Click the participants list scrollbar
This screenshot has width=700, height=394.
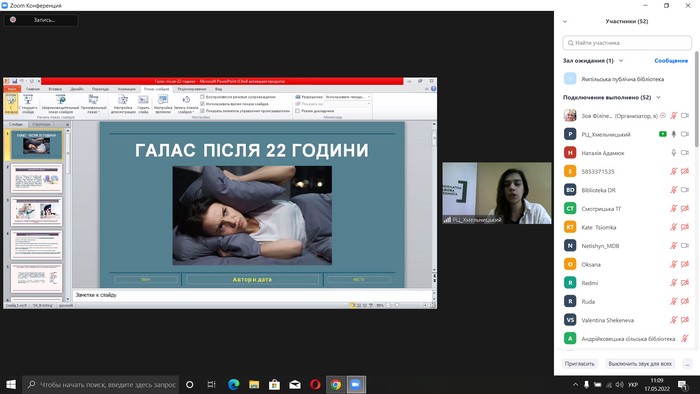pos(696,99)
